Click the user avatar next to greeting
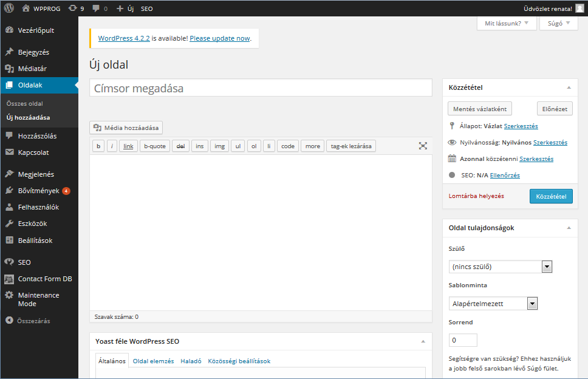The width and height of the screenshot is (588, 379). click(x=579, y=9)
